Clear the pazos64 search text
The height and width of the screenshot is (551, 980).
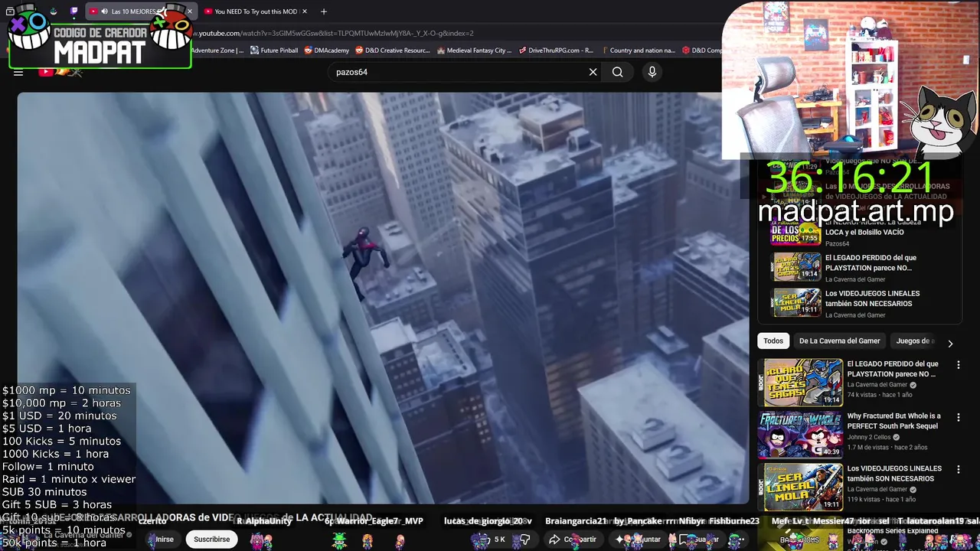pyautogui.click(x=593, y=72)
